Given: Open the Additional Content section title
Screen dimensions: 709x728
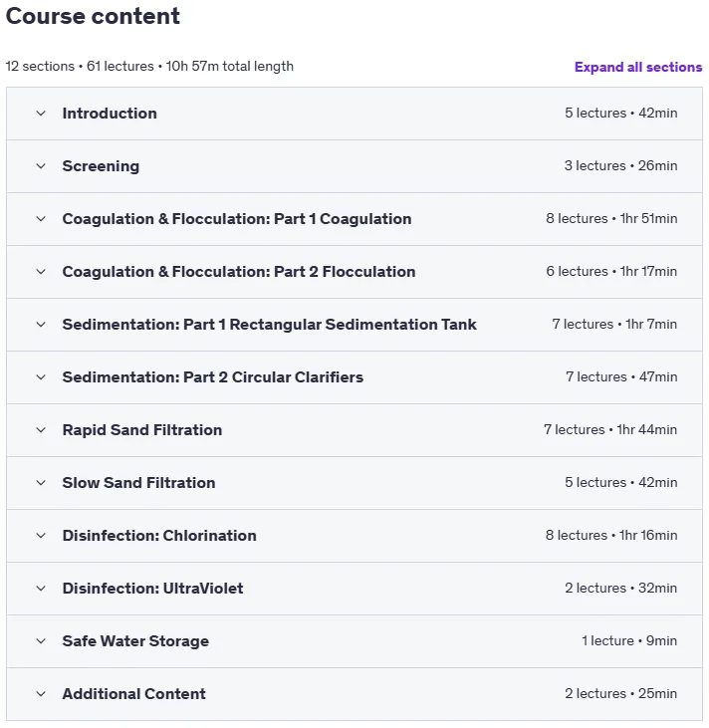Looking at the screenshot, I should tap(133, 694).
